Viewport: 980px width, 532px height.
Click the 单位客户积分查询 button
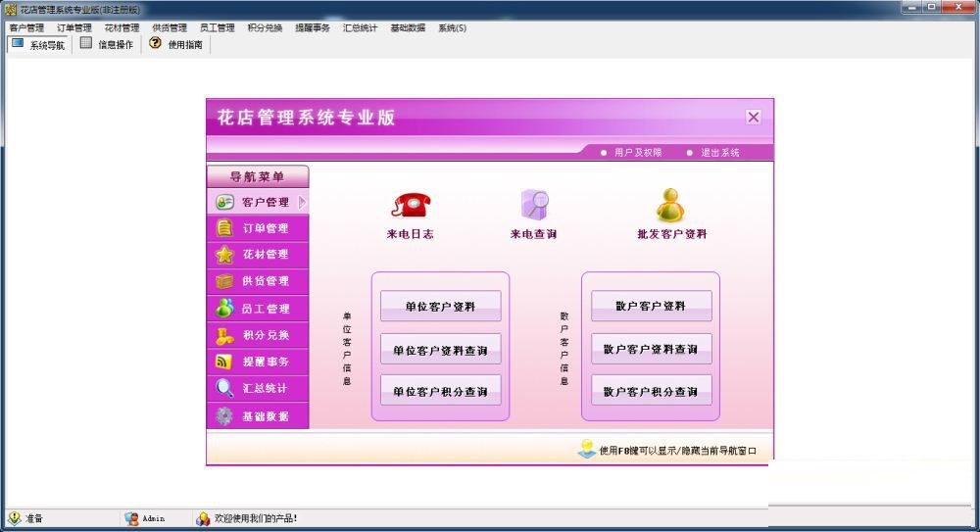(x=441, y=391)
